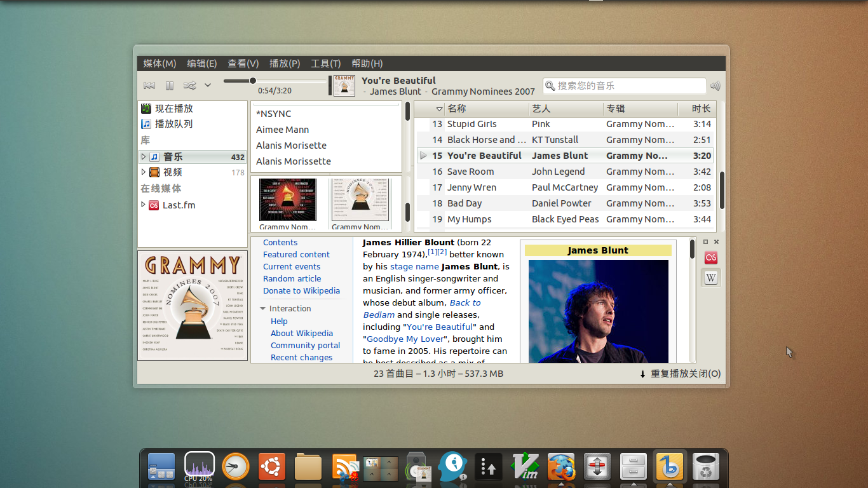
Task: Open Donate to Wikipedia link
Action: pos(301,290)
